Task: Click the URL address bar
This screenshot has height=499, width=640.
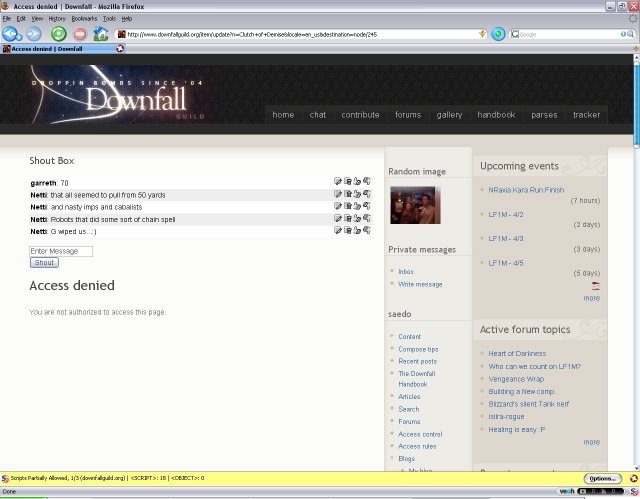Action: [x=302, y=34]
